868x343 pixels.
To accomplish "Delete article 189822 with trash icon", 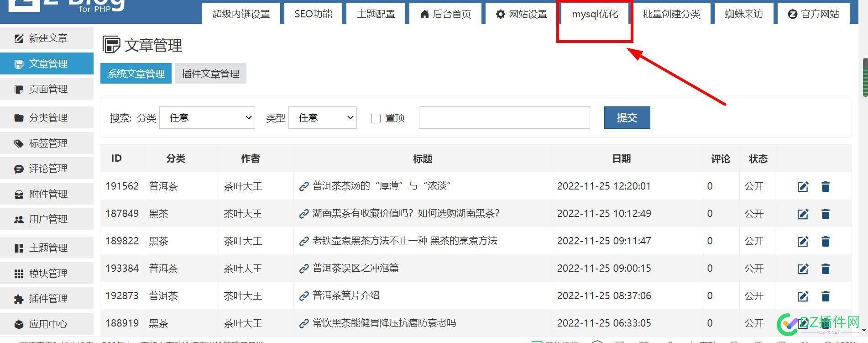I will (x=825, y=241).
